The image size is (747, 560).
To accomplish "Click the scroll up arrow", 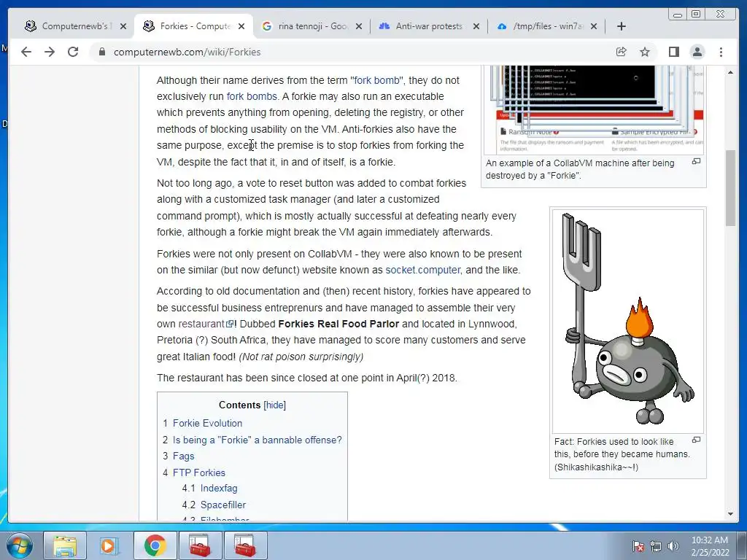I will (731, 72).
